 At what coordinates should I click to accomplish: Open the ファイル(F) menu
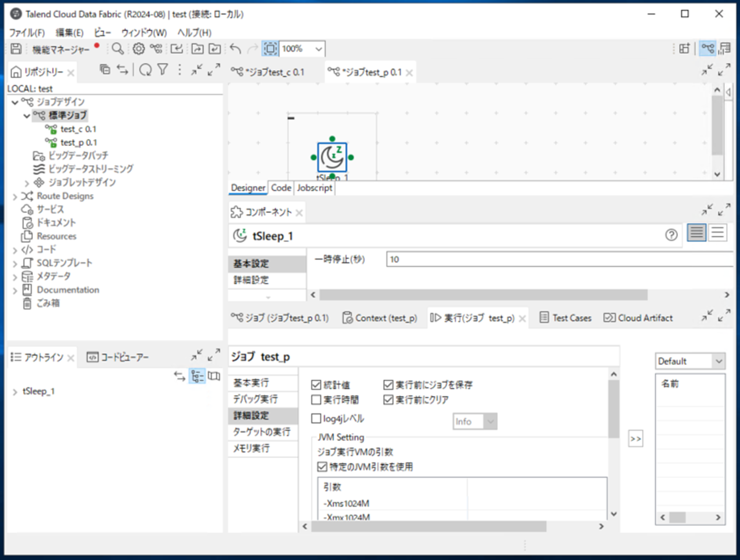[x=27, y=32]
